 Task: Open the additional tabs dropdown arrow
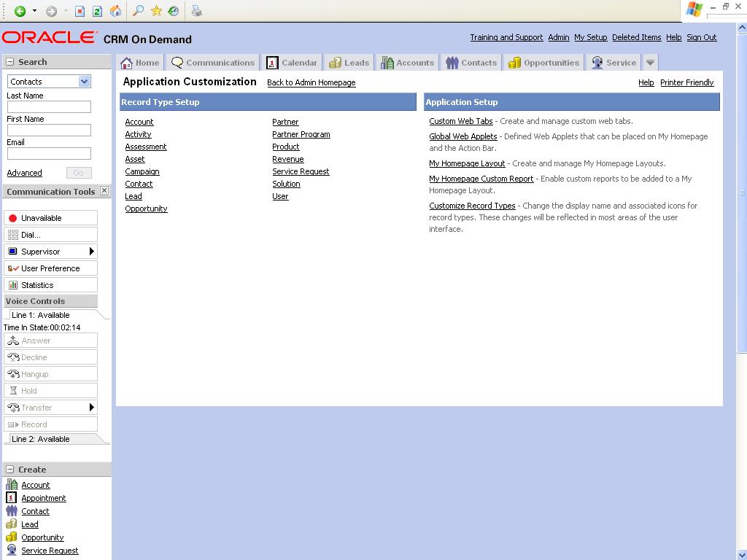coord(650,63)
